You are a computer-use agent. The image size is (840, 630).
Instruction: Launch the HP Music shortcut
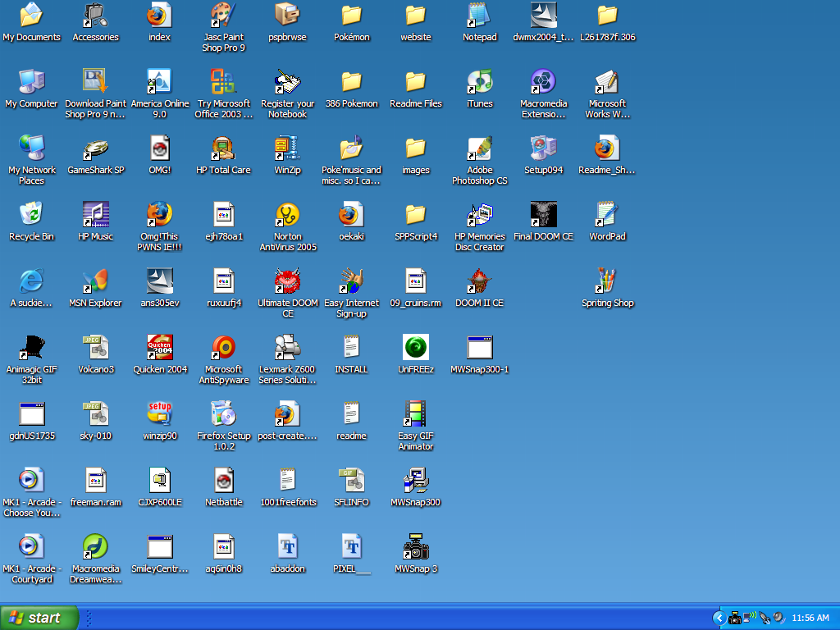click(95, 214)
